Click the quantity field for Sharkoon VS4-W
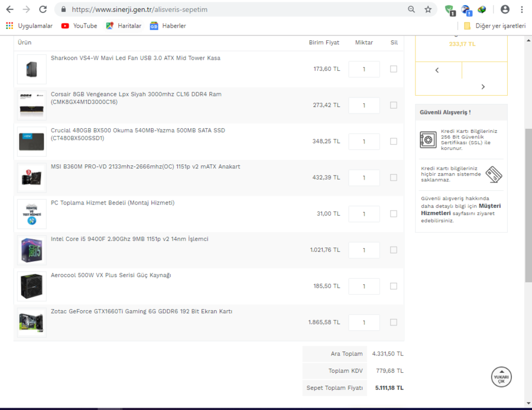This screenshot has width=532, height=410. pyautogui.click(x=364, y=69)
